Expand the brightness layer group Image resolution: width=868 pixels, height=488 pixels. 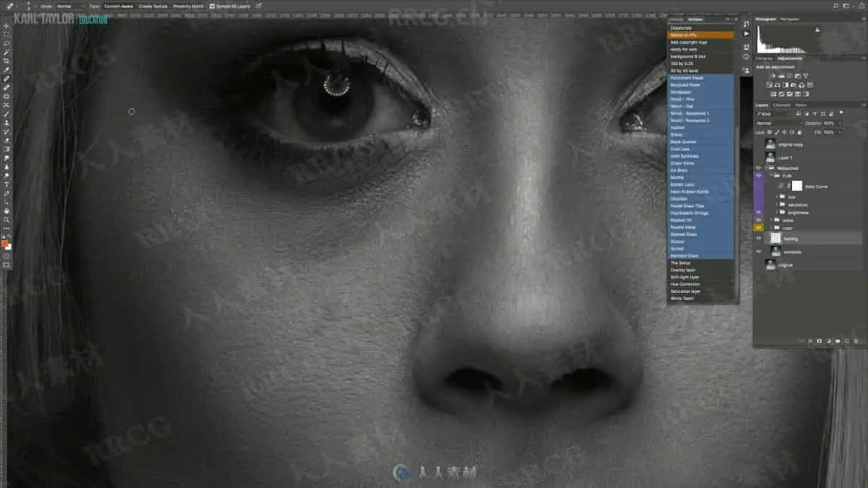778,213
